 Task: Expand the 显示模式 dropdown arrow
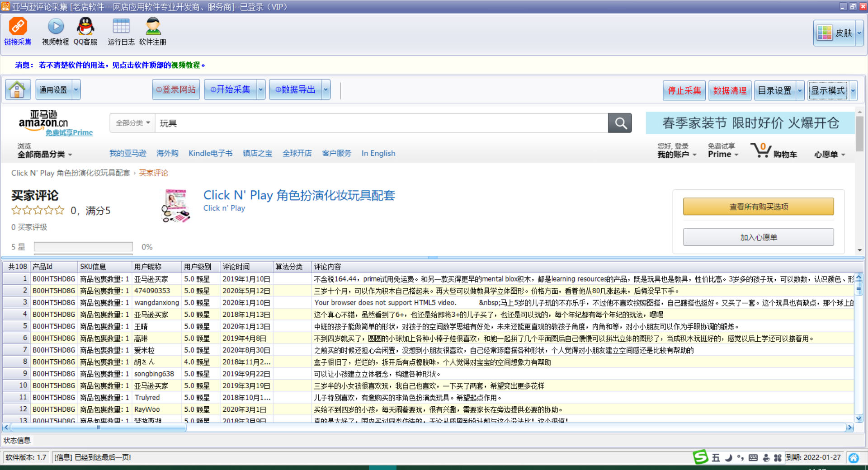pos(853,90)
